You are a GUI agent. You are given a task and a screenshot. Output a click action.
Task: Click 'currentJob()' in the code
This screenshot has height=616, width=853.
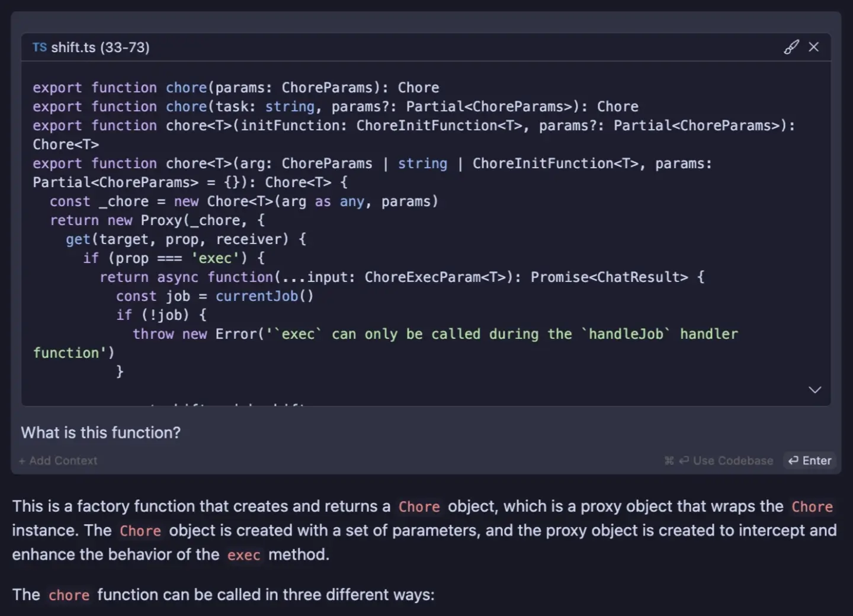coord(264,296)
